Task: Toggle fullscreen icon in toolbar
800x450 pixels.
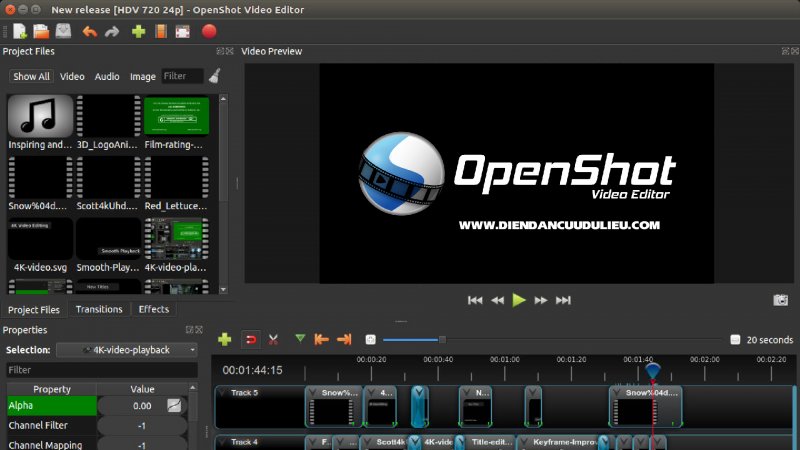Action: (183, 32)
